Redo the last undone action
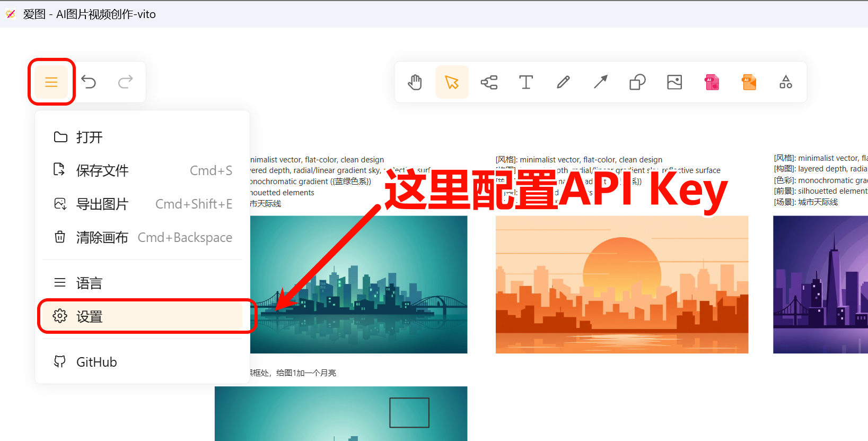The width and height of the screenshot is (868, 441). tap(126, 82)
